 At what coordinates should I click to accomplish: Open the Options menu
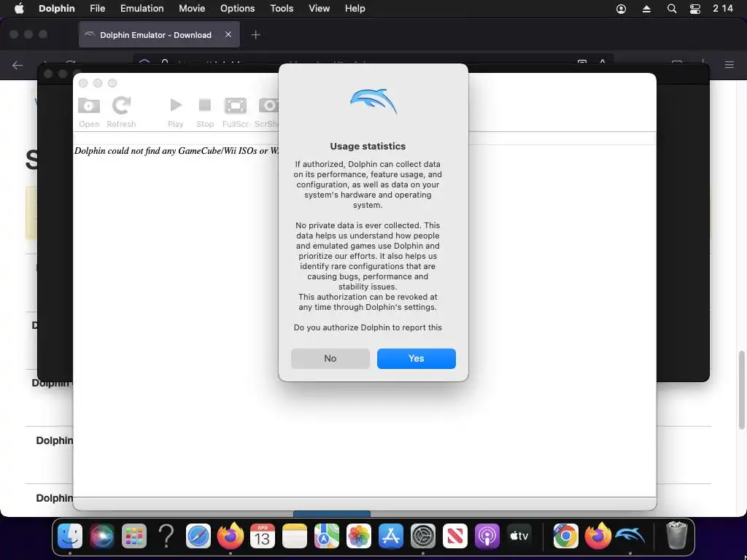pos(237,9)
